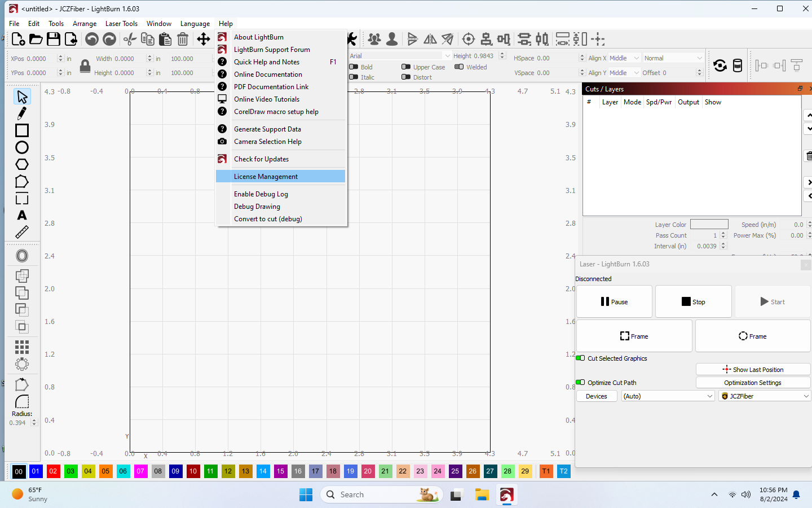Open Optimization Settings

tap(753, 383)
